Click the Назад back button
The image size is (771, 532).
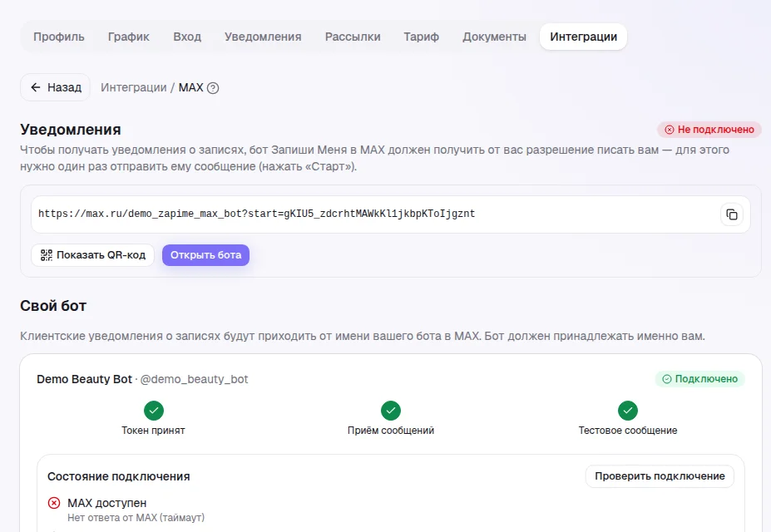55,87
